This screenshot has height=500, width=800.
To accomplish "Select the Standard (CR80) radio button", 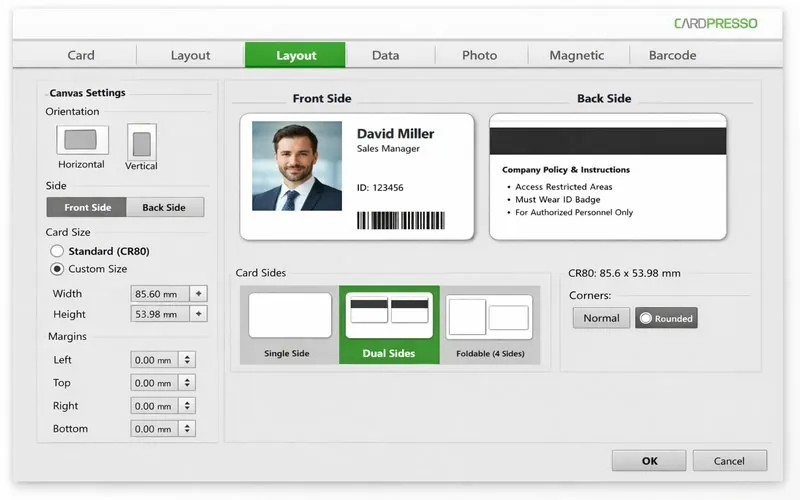I will click(57, 251).
